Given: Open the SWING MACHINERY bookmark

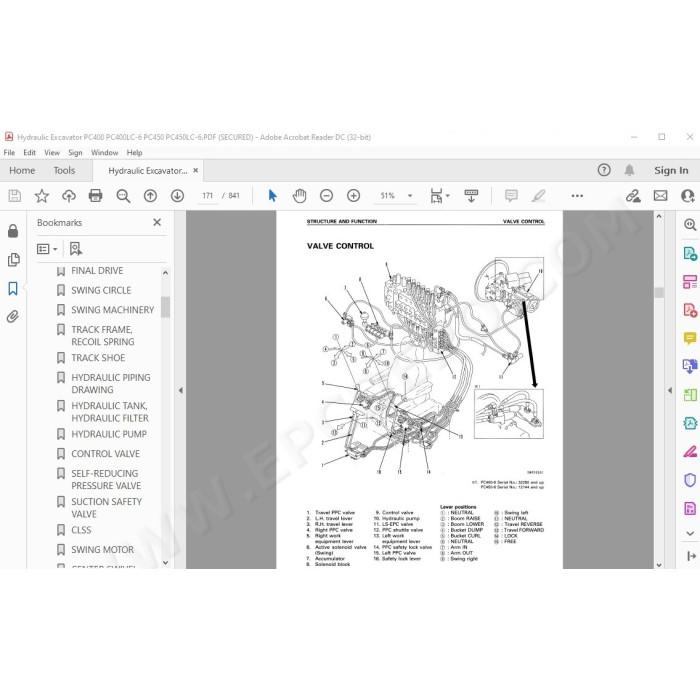Looking at the screenshot, I should (112, 310).
